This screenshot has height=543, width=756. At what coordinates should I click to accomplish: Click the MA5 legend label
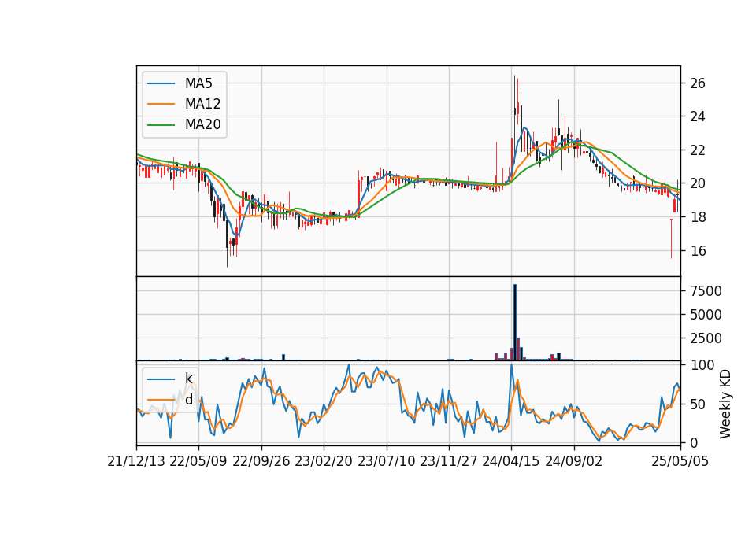[x=198, y=83]
